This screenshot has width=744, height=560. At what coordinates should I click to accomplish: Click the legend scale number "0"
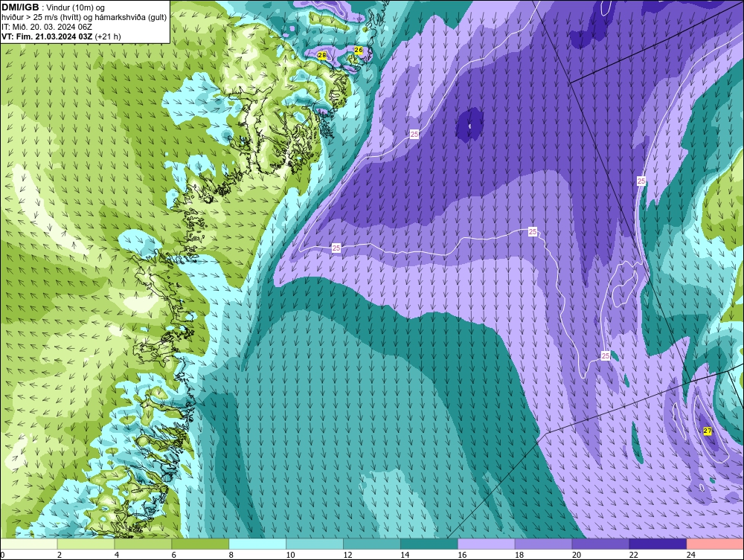click(x=2, y=555)
